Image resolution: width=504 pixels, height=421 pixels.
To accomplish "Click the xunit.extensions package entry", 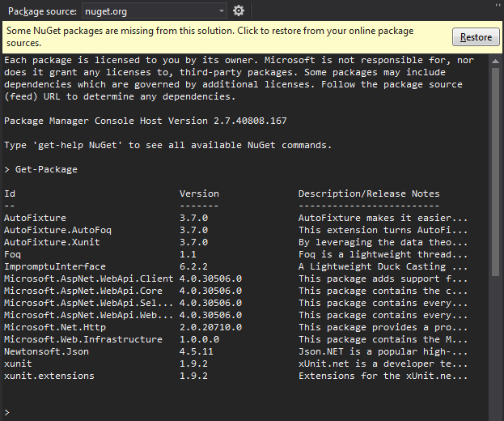I will pyautogui.click(x=49, y=376).
